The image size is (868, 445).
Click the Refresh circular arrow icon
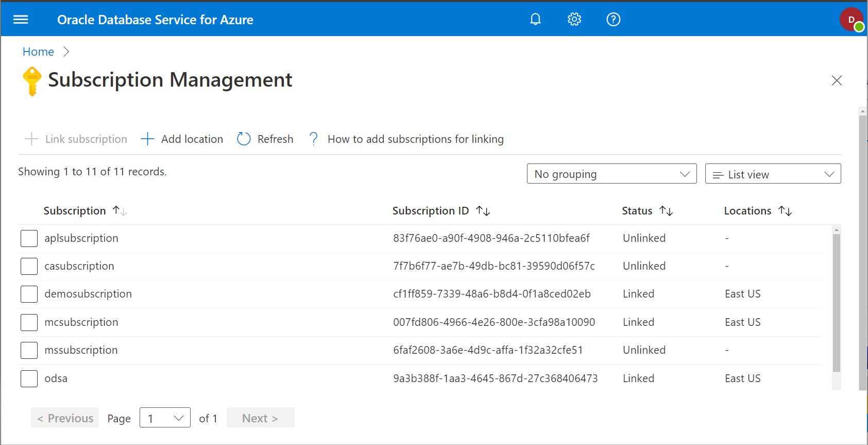244,139
